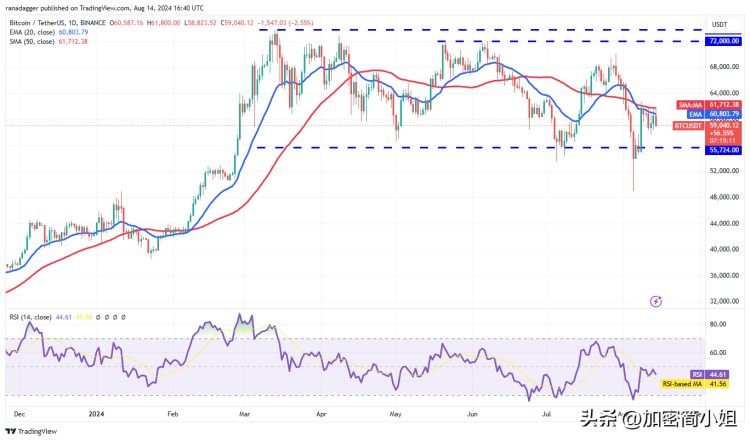Click the Dec label on time axis
This screenshot has width=750, height=441.
pos(19,414)
